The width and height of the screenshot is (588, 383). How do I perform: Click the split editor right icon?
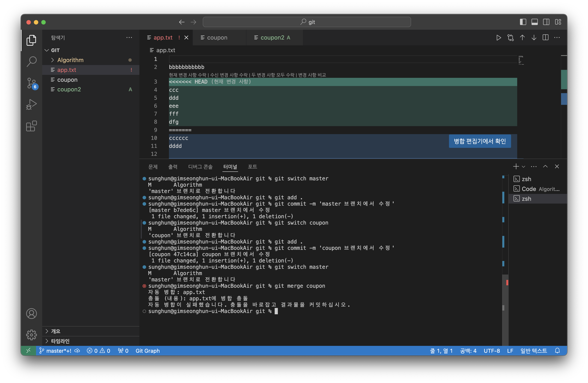(545, 38)
